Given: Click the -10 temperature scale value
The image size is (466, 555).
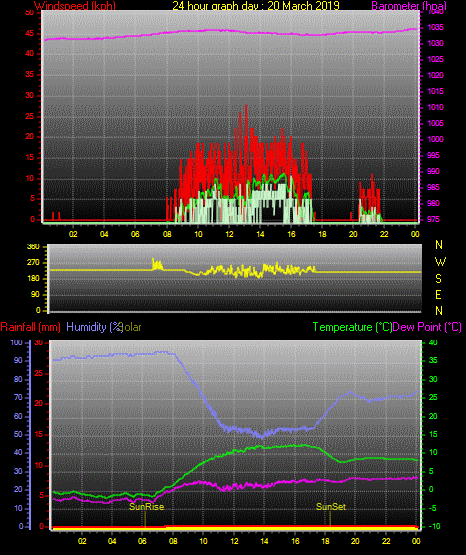Looking at the screenshot, I should pyautogui.click(x=435, y=526).
